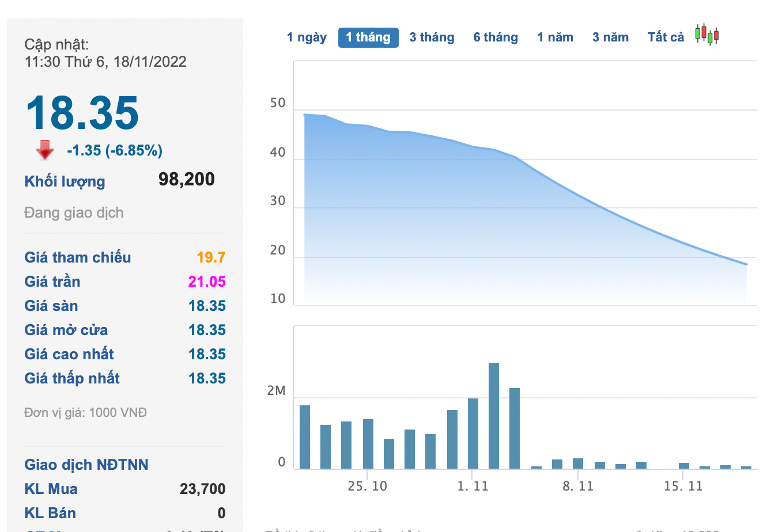771x532 pixels.
Task: Click the Giá trần label
Action: click(x=52, y=282)
